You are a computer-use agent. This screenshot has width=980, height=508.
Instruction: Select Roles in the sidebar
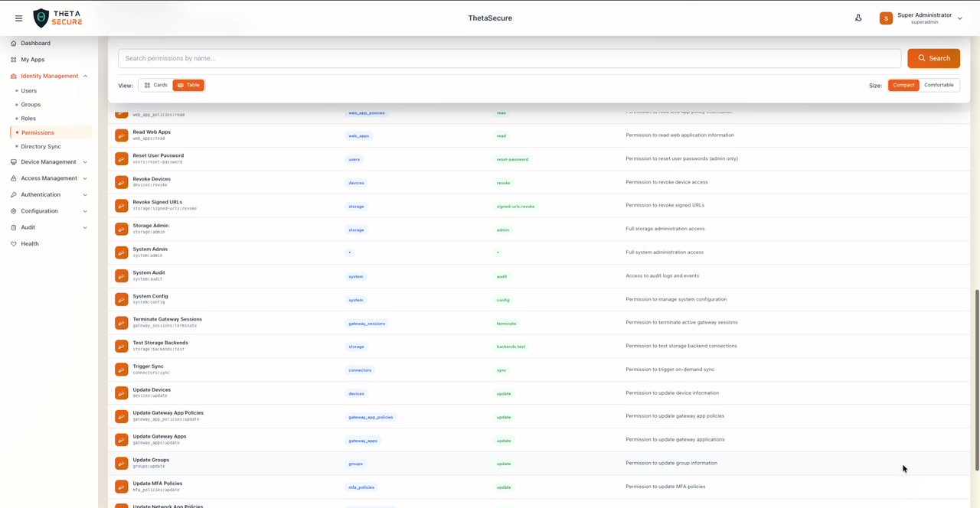point(28,118)
